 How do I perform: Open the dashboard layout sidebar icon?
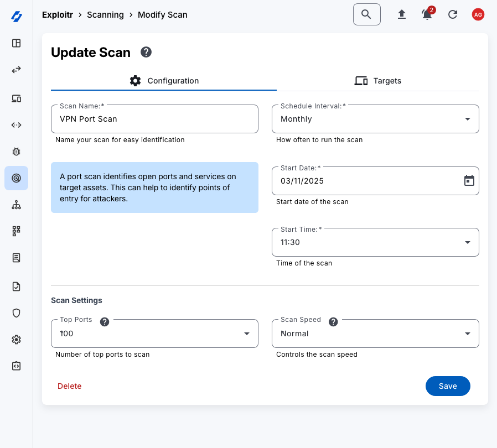(17, 43)
